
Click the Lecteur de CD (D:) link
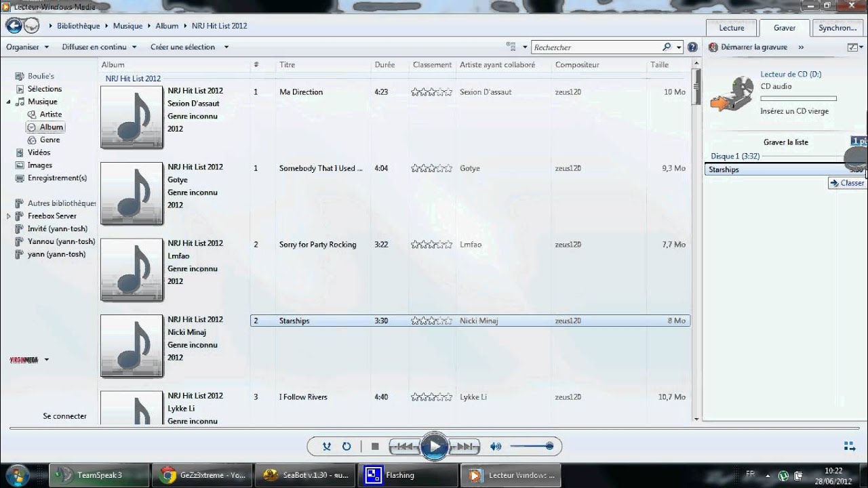pyautogui.click(x=791, y=74)
